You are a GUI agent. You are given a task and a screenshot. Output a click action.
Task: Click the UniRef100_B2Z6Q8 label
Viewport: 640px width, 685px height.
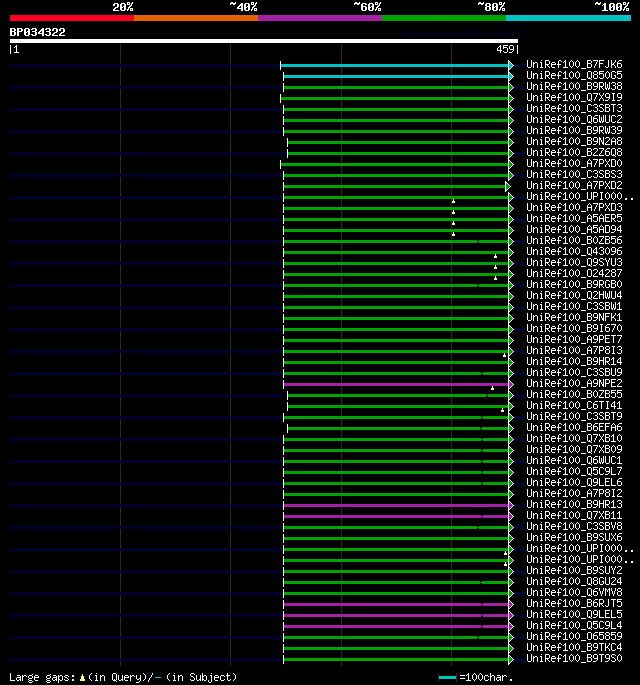[x=574, y=152]
